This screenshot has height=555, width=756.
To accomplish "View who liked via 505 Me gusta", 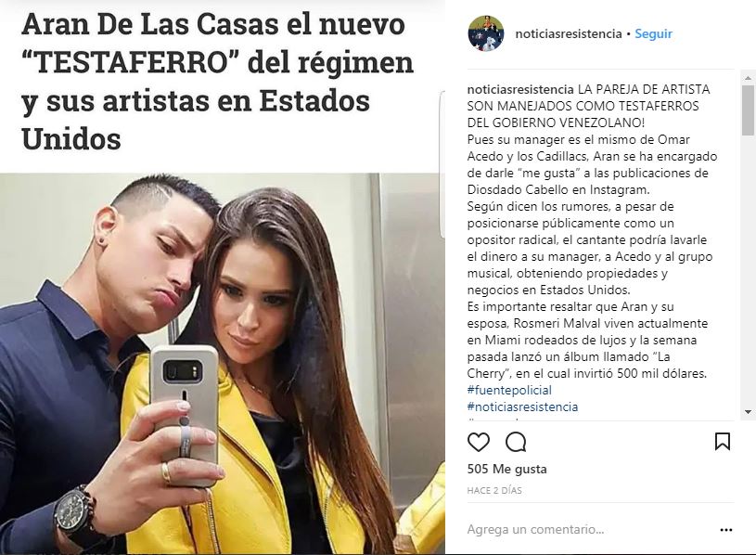I will coord(506,470).
